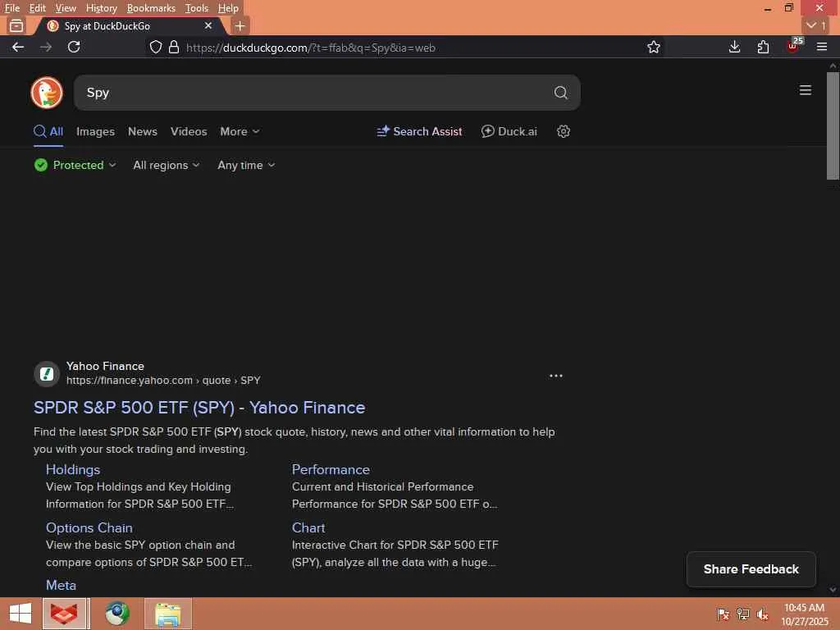
Task: Open the Options Chain sublink
Action: 89,527
